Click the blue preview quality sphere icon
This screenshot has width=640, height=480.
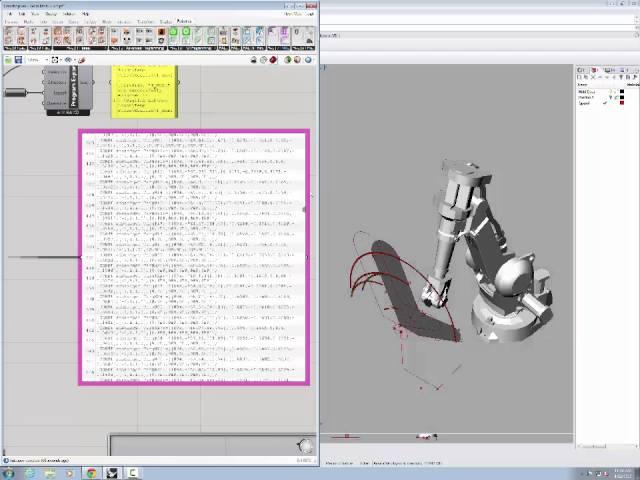[x=308, y=60]
